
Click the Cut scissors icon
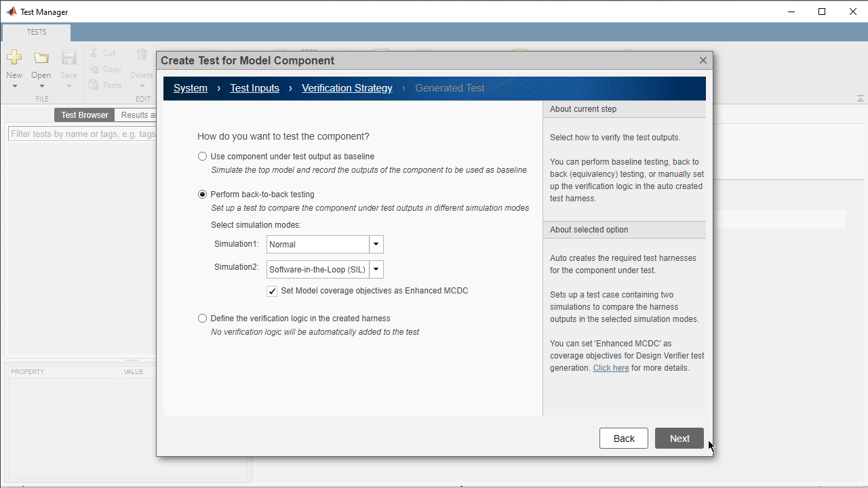94,53
